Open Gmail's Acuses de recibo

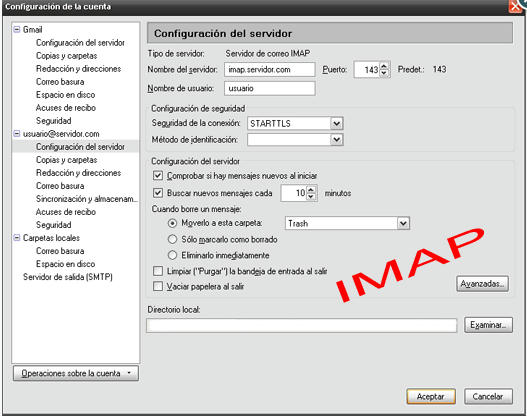tap(66, 108)
